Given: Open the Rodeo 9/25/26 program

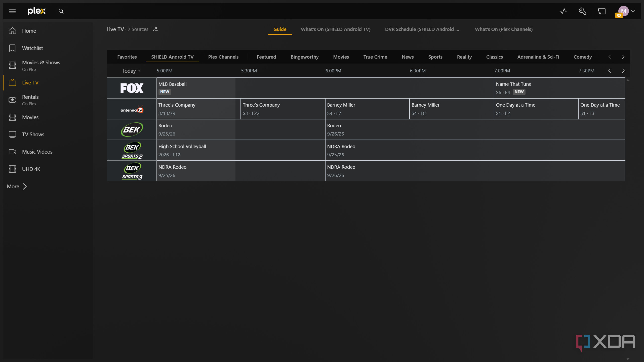Looking at the screenshot, I should tap(241, 129).
